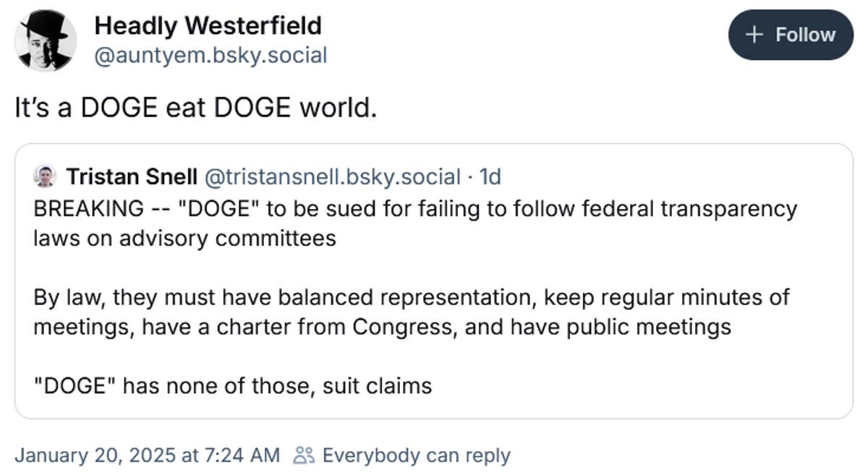Click Tristan Snell's small avatar icon
This screenshot has width=868, height=475.
click(x=45, y=176)
